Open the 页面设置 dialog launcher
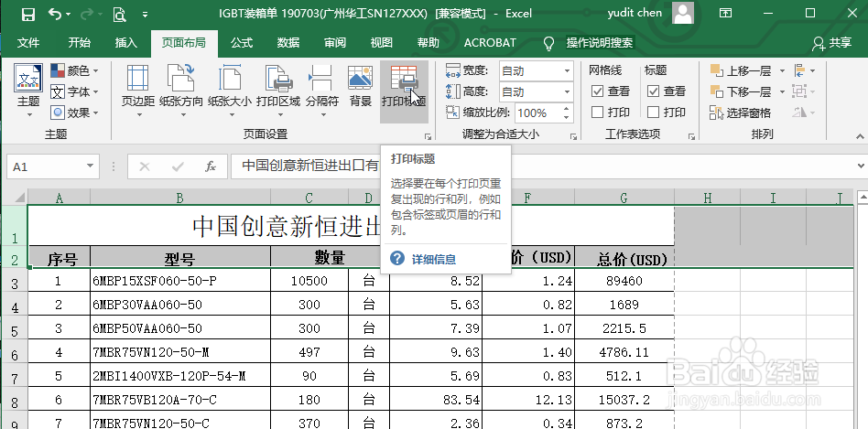Screen dimensions: 868x429 click(428, 135)
